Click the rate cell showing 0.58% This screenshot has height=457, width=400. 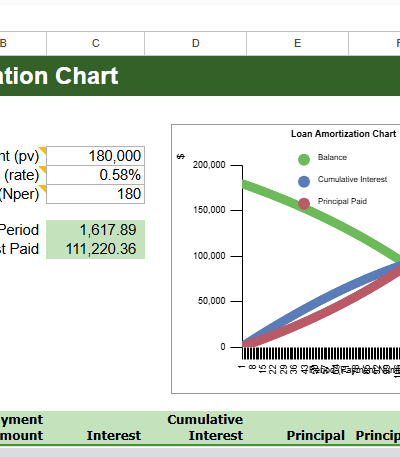point(96,175)
